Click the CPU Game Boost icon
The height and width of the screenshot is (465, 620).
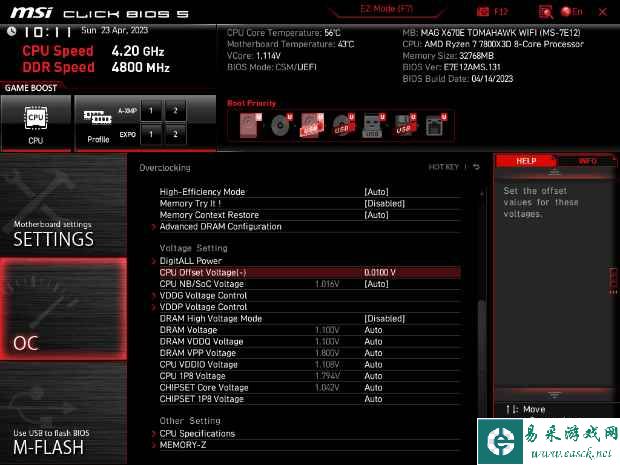click(36, 118)
